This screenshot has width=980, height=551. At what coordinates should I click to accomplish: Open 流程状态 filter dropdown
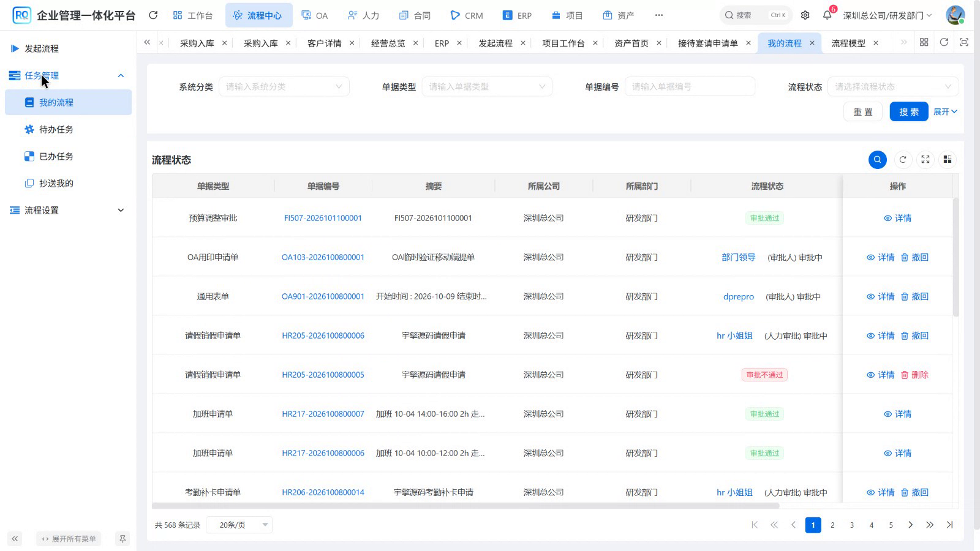pyautogui.click(x=892, y=86)
